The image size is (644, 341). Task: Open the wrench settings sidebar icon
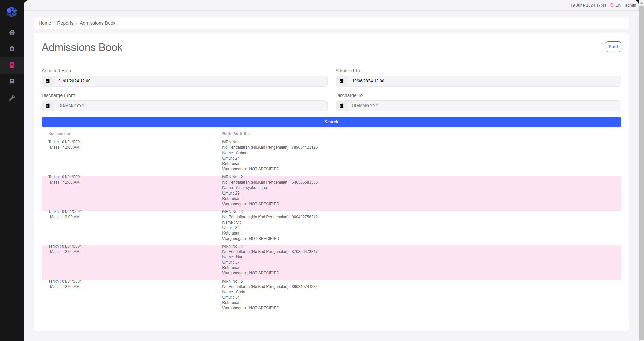[12, 98]
